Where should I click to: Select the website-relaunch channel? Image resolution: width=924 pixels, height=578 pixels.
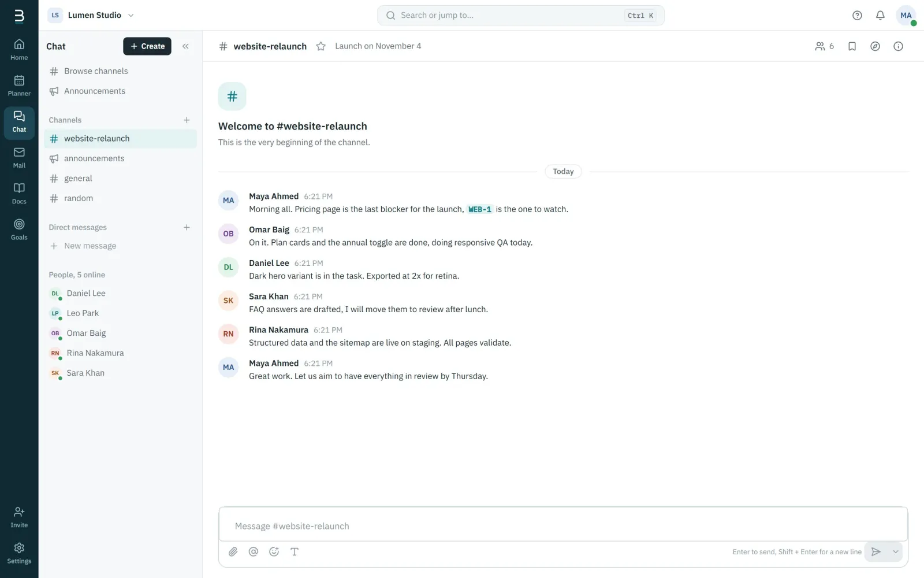(120, 139)
